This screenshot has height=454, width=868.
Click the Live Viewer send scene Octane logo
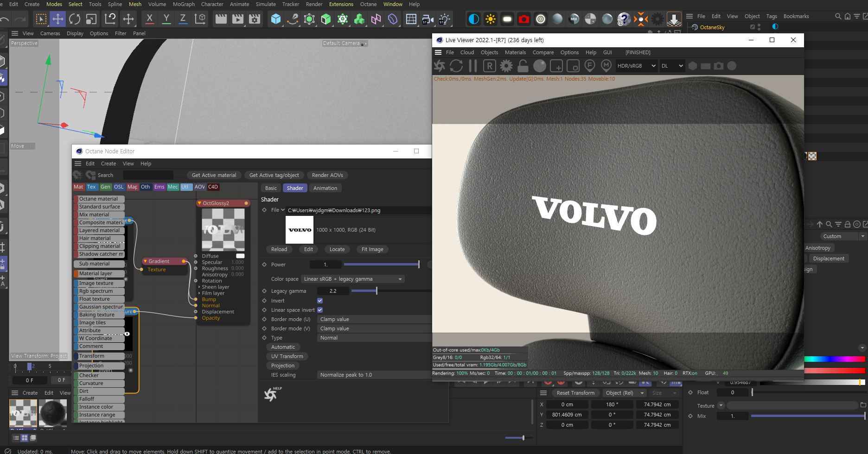439,66
